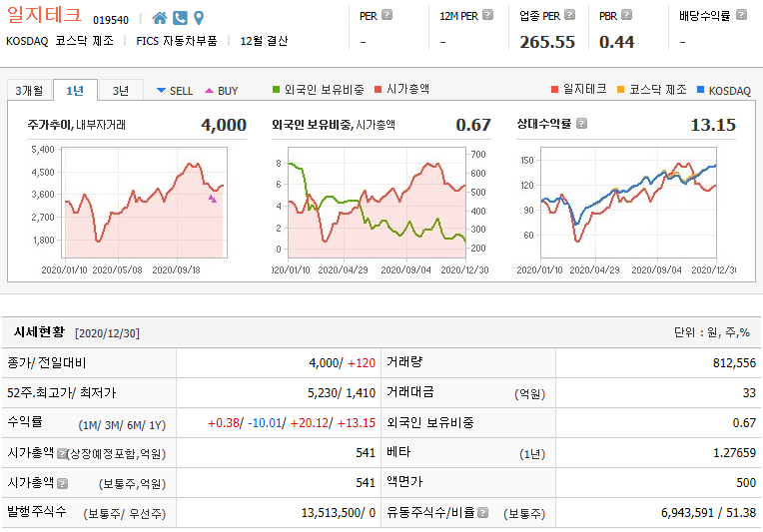Click the 6M return value +20.12

pyautogui.click(x=310, y=423)
